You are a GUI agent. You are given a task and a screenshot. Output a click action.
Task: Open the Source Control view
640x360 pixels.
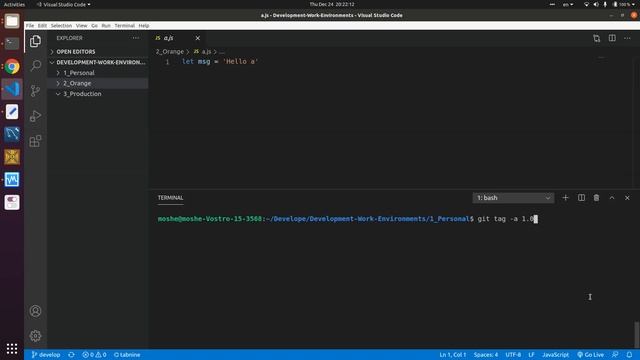36,91
